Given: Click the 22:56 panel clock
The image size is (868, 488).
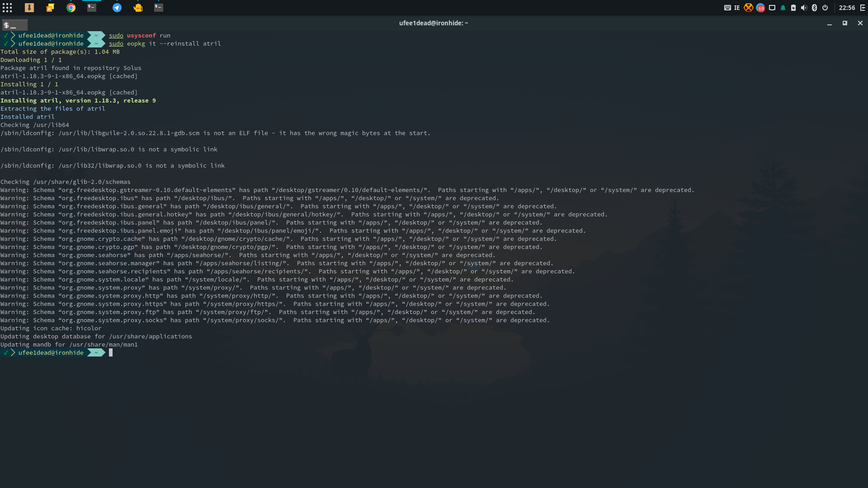Looking at the screenshot, I should pos(847,8).
